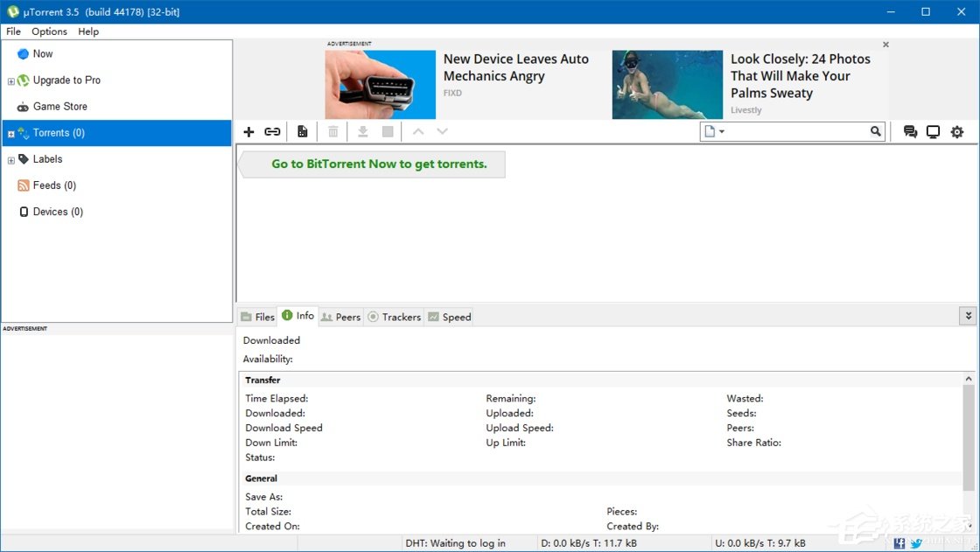Image resolution: width=980 pixels, height=552 pixels.
Task: Click the remote monitor icon in toolbar
Action: coord(934,132)
